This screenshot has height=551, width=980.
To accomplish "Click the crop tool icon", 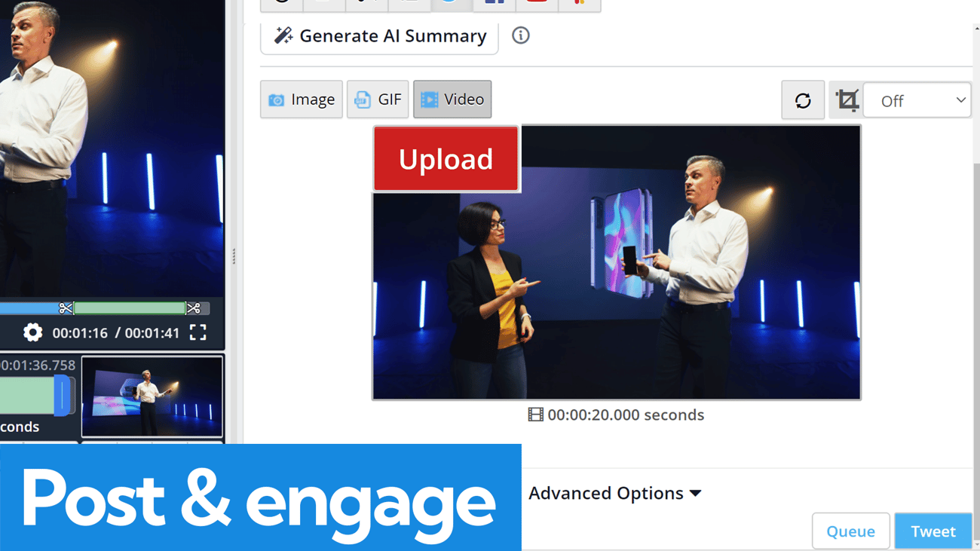I will point(847,100).
